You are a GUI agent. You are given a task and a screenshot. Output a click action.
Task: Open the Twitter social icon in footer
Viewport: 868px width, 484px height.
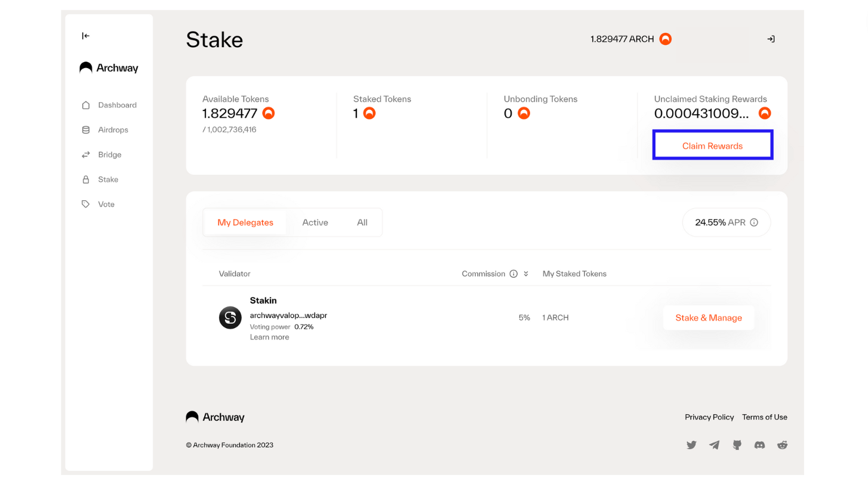[691, 445]
